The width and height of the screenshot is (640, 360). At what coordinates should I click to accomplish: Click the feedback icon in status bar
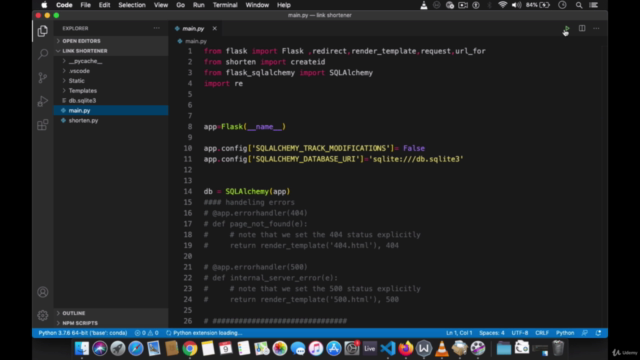coord(585,333)
